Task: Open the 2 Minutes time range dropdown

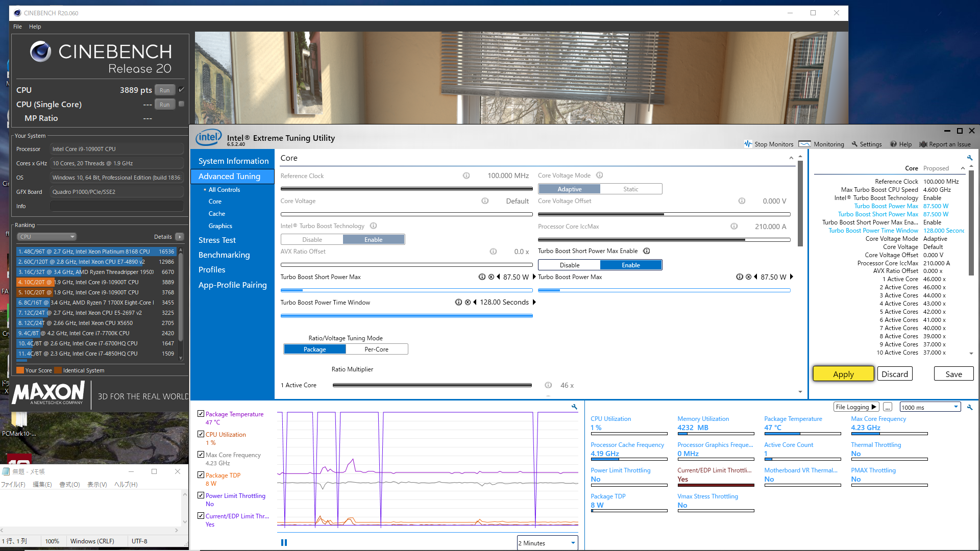Action: pyautogui.click(x=547, y=543)
